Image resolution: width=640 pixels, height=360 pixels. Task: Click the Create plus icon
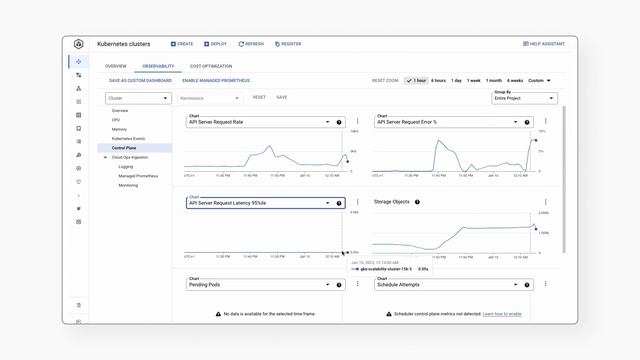click(x=173, y=44)
